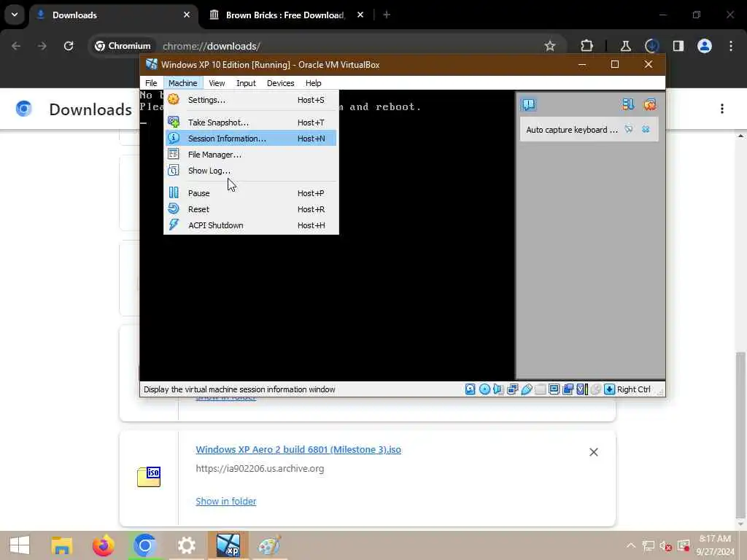
Task: Reload the Chromium page
Action: [69, 46]
